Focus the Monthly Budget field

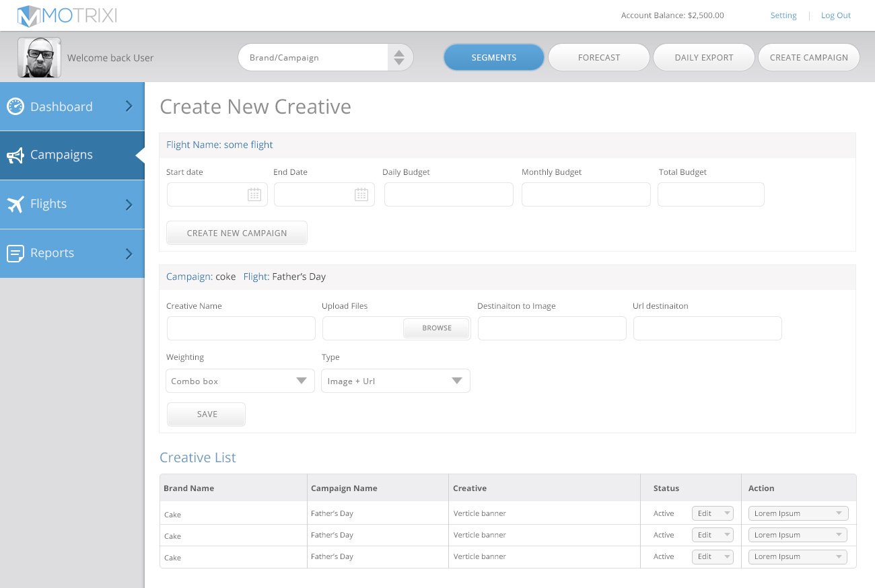pos(586,194)
